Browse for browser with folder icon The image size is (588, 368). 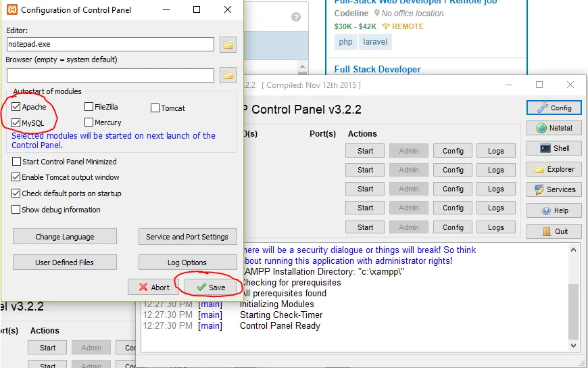tap(228, 75)
